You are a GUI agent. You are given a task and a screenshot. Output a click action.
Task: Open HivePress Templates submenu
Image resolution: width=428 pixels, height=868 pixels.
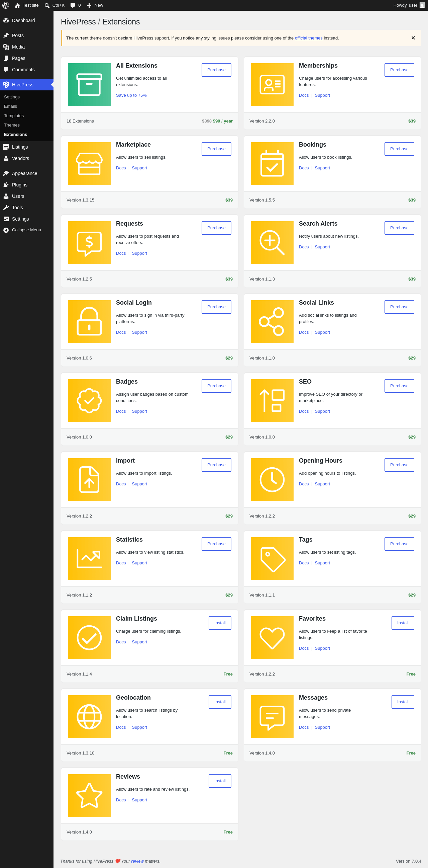(x=26, y=116)
